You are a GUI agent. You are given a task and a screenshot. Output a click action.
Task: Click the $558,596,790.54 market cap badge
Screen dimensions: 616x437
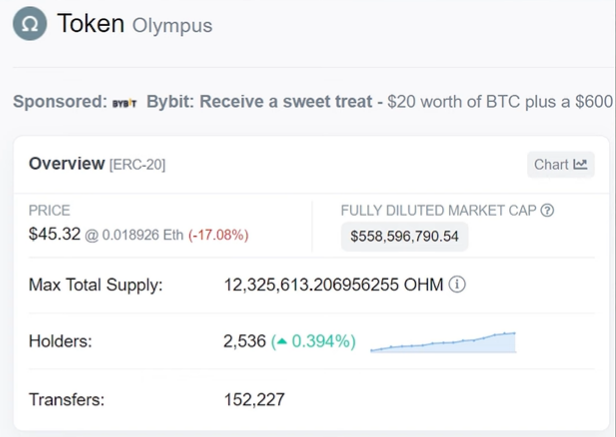pos(404,237)
